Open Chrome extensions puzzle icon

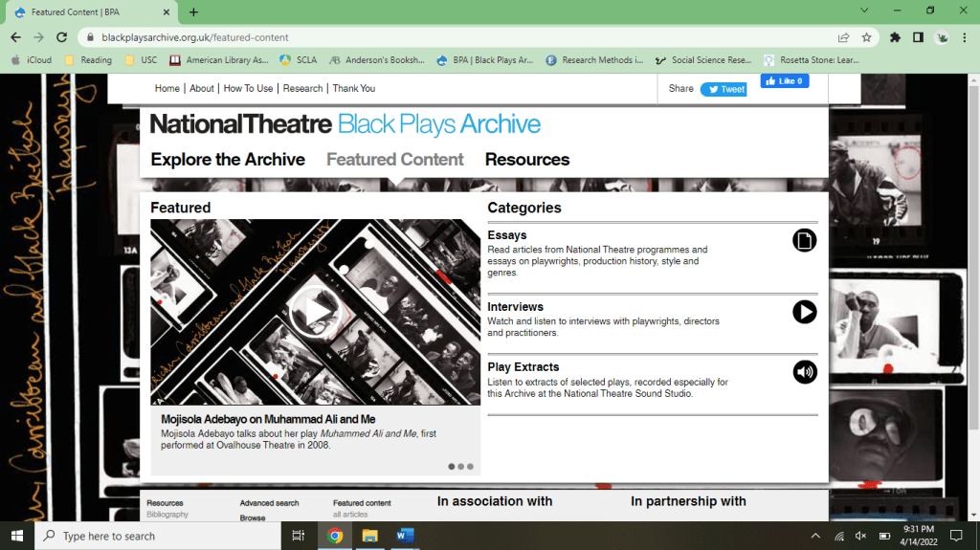point(895,37)
